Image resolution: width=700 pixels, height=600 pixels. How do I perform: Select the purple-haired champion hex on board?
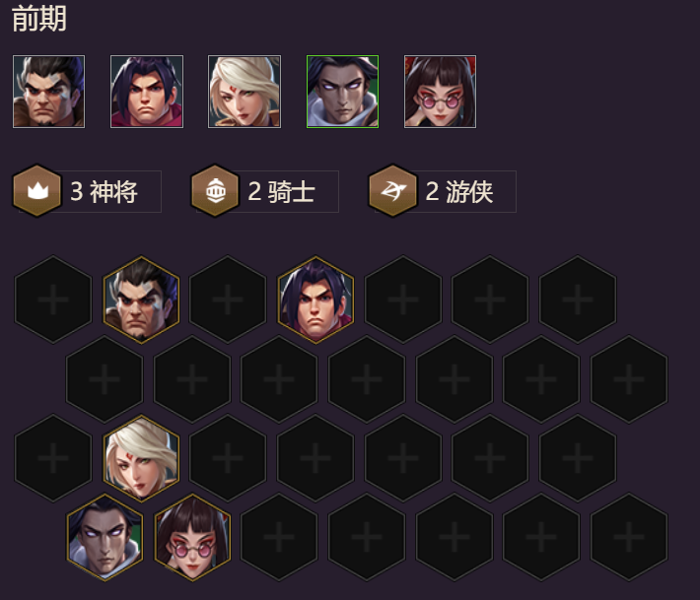315,300
